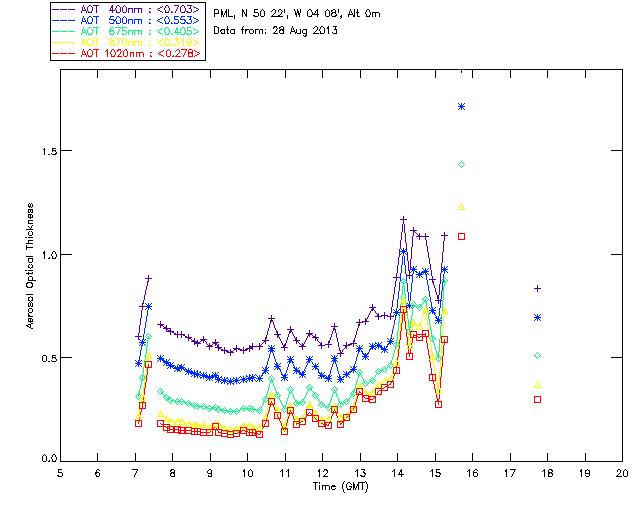This screenshot has height=512, width=640.
Task: Click x-axis label 9
Action: [210, 473]
